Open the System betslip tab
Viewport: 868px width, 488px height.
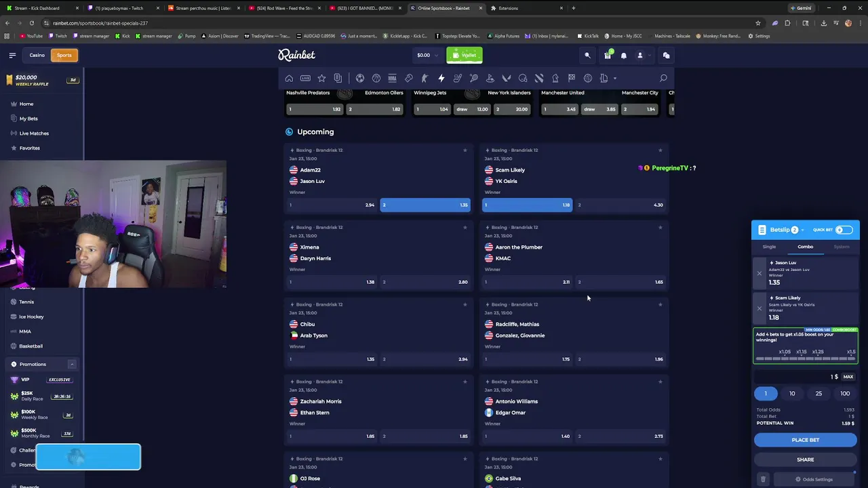[842, 247]
